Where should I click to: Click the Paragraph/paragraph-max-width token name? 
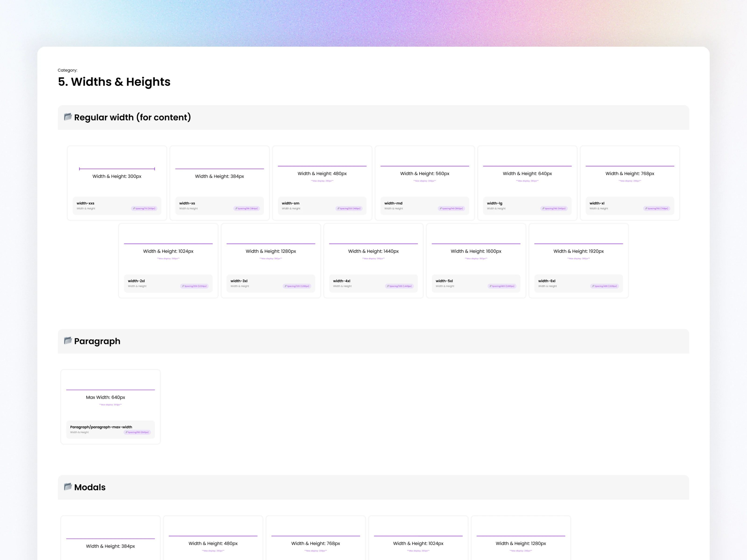[x=101, y=427]
